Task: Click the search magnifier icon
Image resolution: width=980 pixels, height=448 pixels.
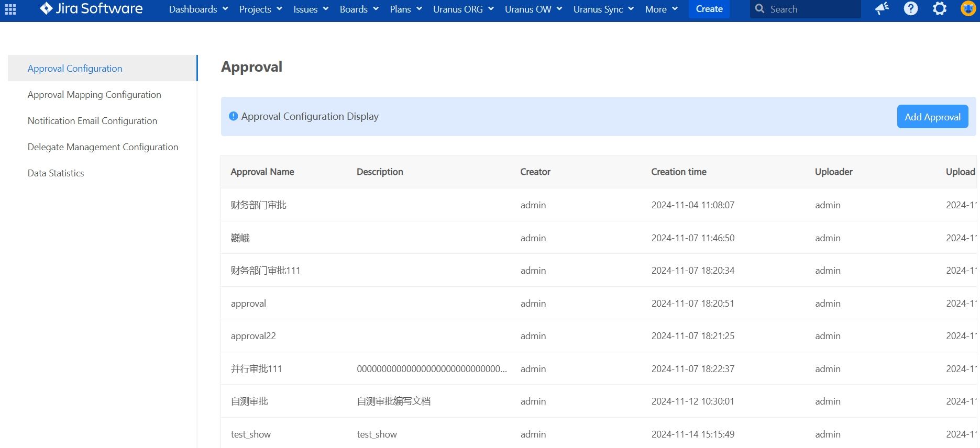Action: pos(759,9)
